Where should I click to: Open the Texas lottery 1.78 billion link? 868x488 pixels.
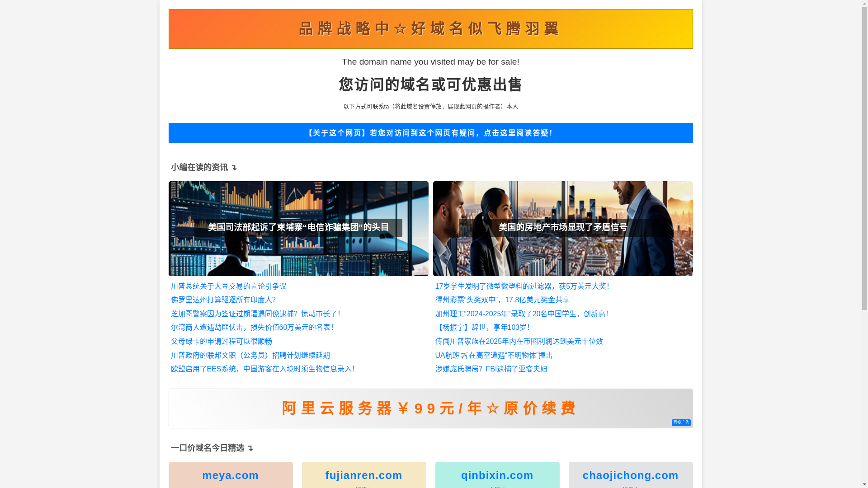tap(502, 300)
